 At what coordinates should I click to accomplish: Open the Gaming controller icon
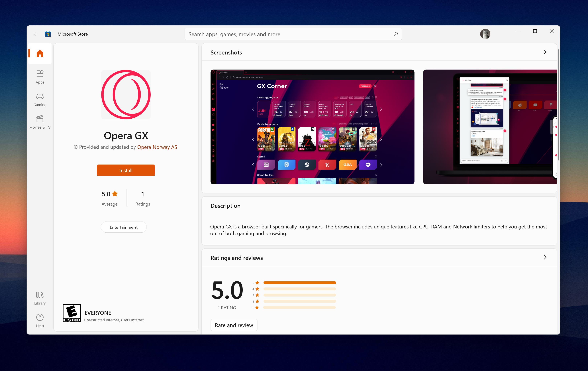pyautogui.click(x=40, y=96)
